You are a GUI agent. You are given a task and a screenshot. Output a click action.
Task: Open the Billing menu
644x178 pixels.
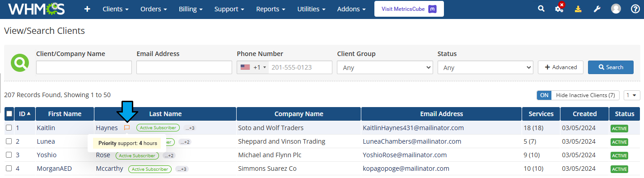click(191, 9)
